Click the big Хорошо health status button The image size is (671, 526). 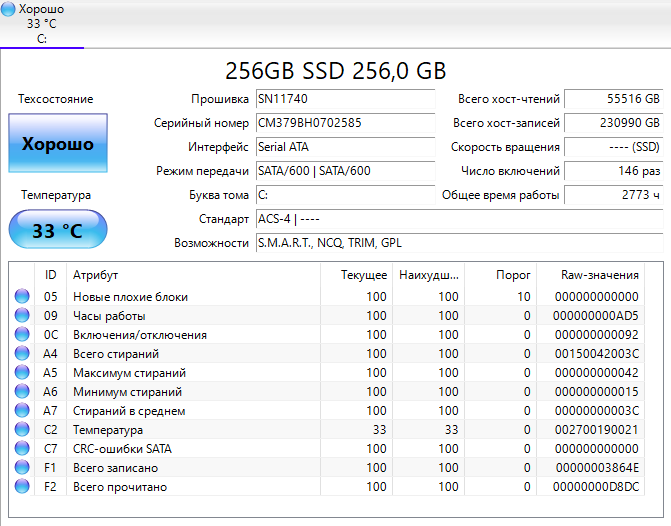tap(58, 143)
